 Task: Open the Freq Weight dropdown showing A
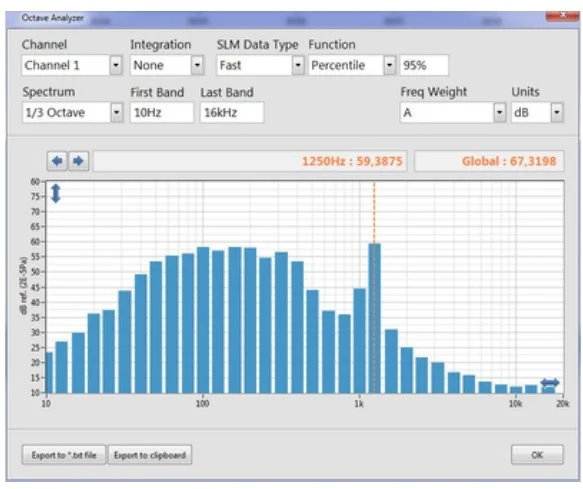point(500,112)
